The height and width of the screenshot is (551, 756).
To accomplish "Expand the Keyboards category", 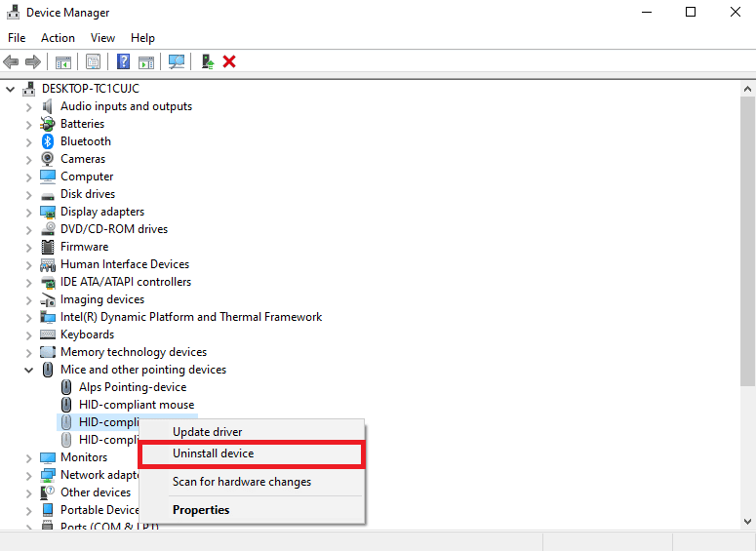I will 29,335.
